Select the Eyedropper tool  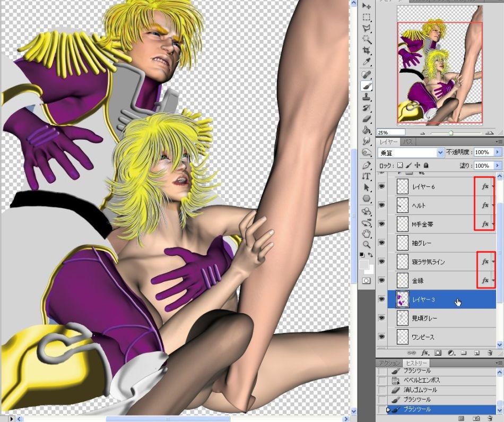(x=367, y=62)
